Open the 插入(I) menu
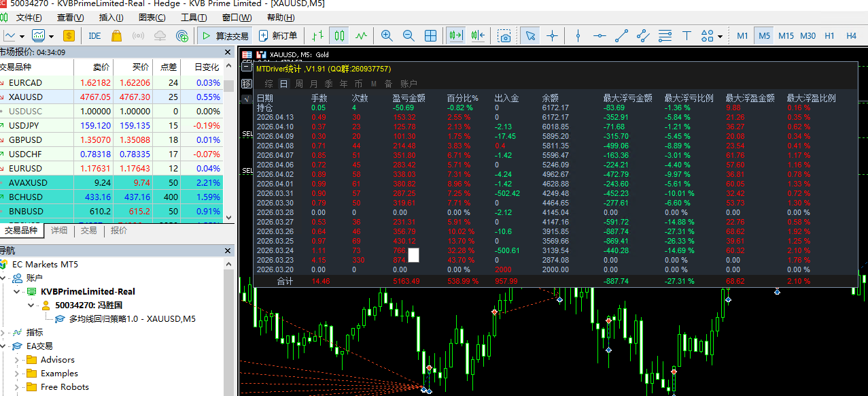 tap(111, 18)
